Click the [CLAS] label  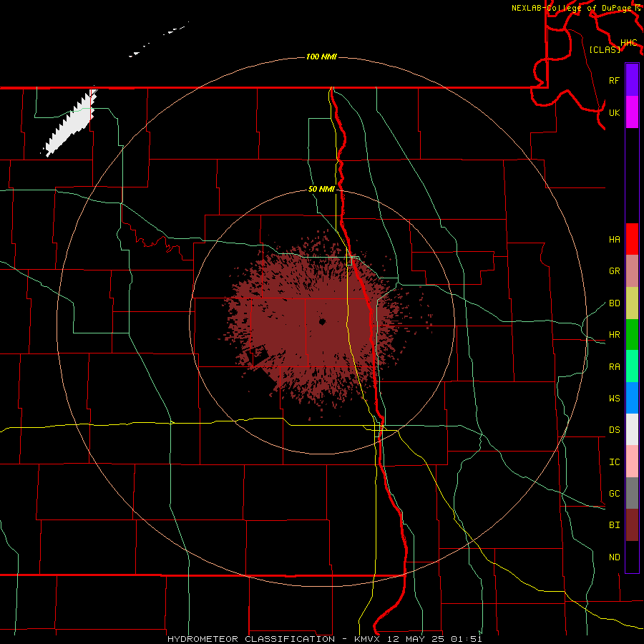pyautogui.click(x=605, y=49)
